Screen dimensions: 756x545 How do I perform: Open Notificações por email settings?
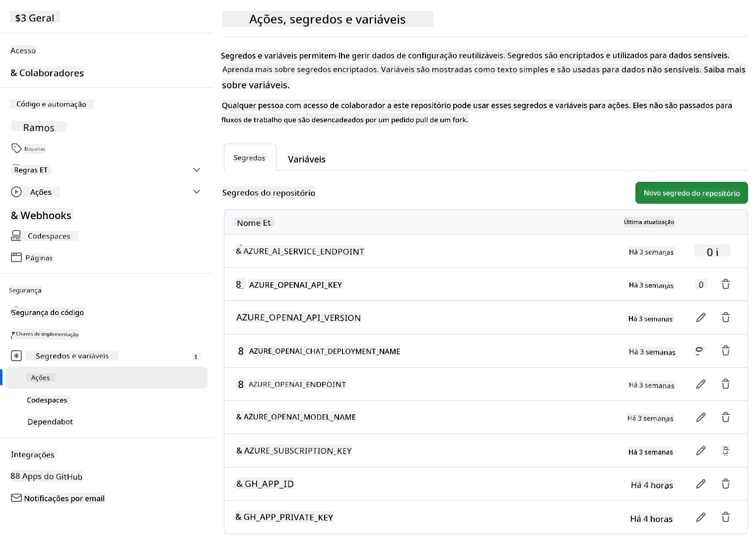pos(64,498)
